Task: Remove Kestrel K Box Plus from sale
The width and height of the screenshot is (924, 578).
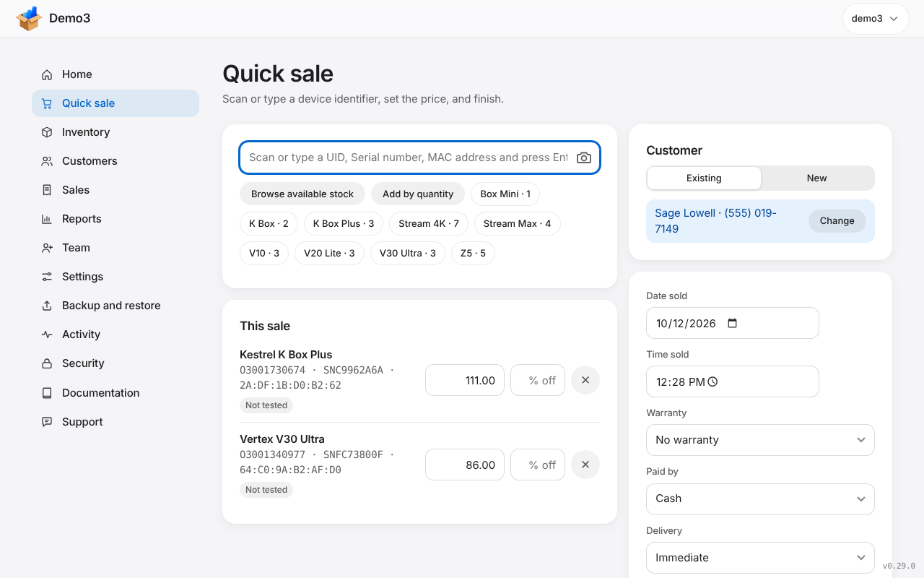Action: click(x=585, y=380)
